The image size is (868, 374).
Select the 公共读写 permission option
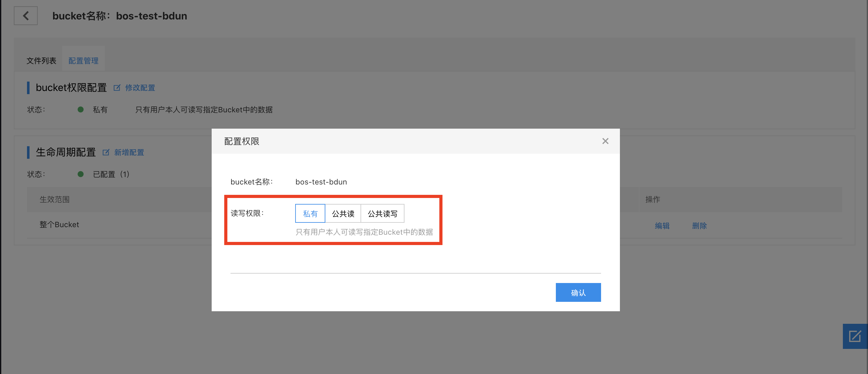[382, 213]
